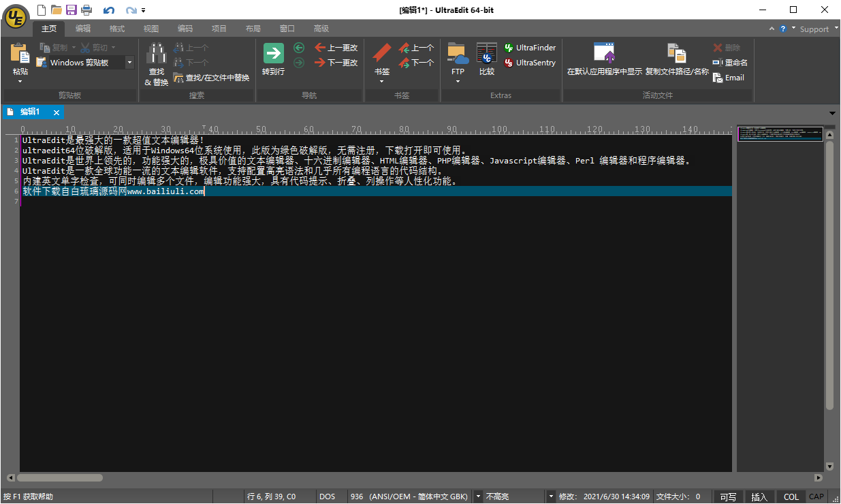Image resolution: width=841 pixels, height=504 pixels.
Task: Switch to the 编码 ribbon tab
Action: click(185, 29)
